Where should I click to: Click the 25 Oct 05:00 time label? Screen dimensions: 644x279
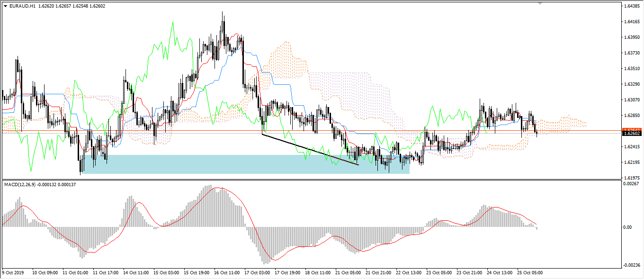click(530, 273)
